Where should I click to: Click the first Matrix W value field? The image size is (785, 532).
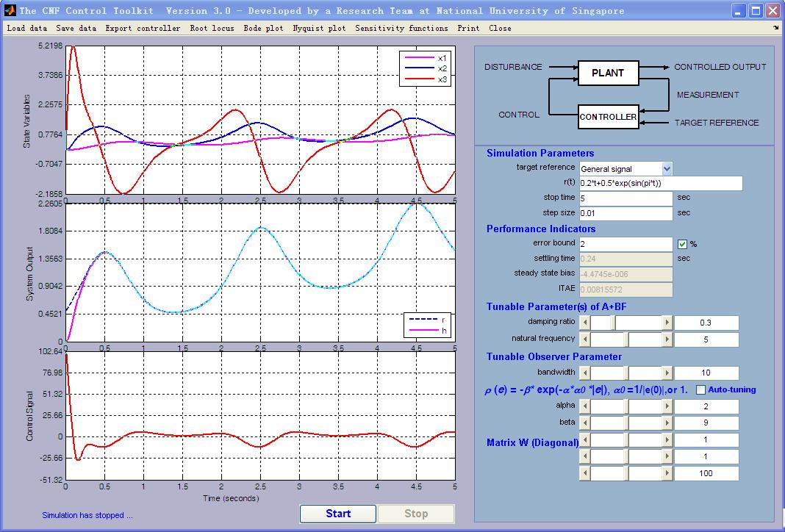(x=706, y=440)
